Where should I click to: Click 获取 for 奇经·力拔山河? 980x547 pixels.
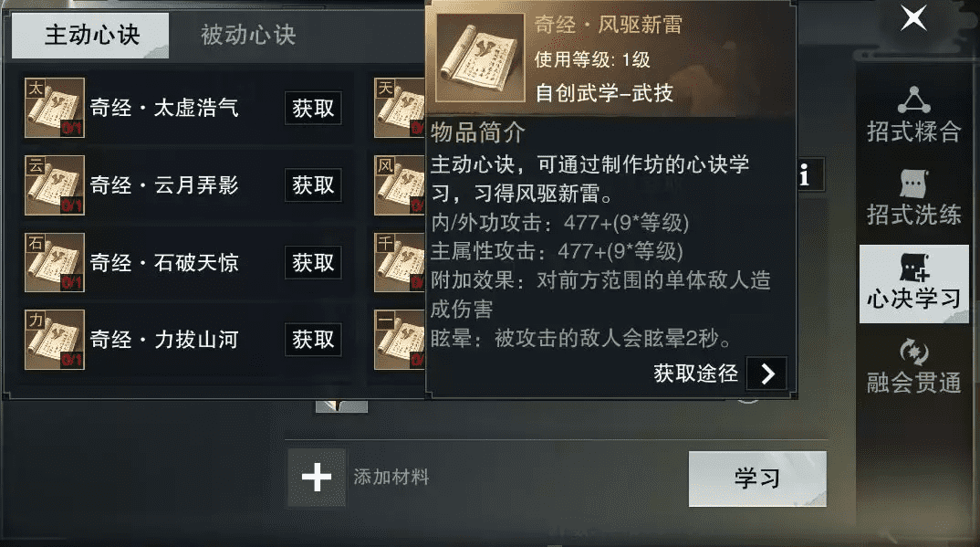[313, 340]
